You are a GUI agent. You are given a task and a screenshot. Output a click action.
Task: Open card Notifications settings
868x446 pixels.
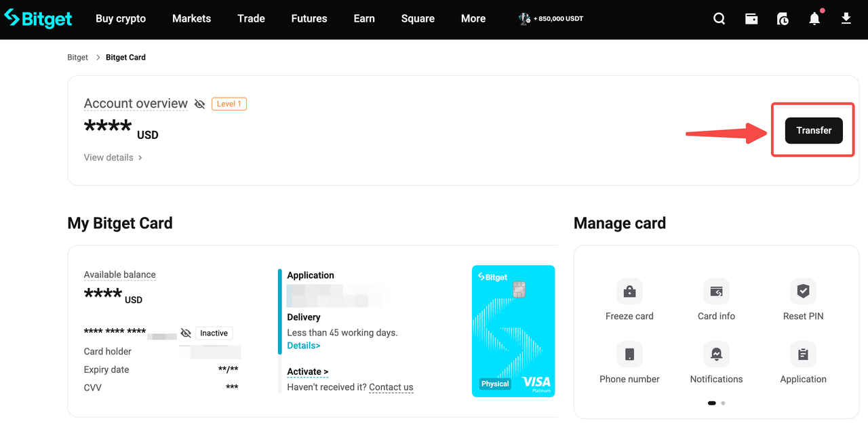(x=716, y=354)
